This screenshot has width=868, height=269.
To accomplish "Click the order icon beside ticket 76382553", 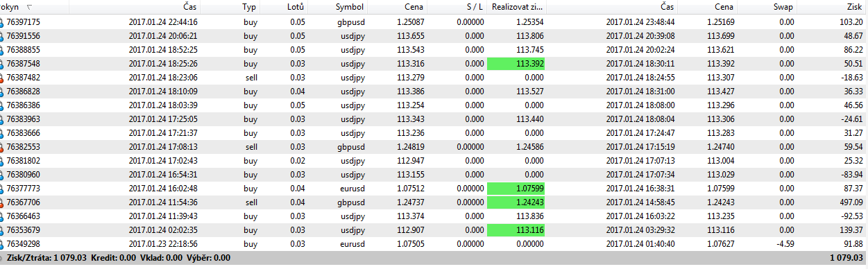I will coord(2,147).
